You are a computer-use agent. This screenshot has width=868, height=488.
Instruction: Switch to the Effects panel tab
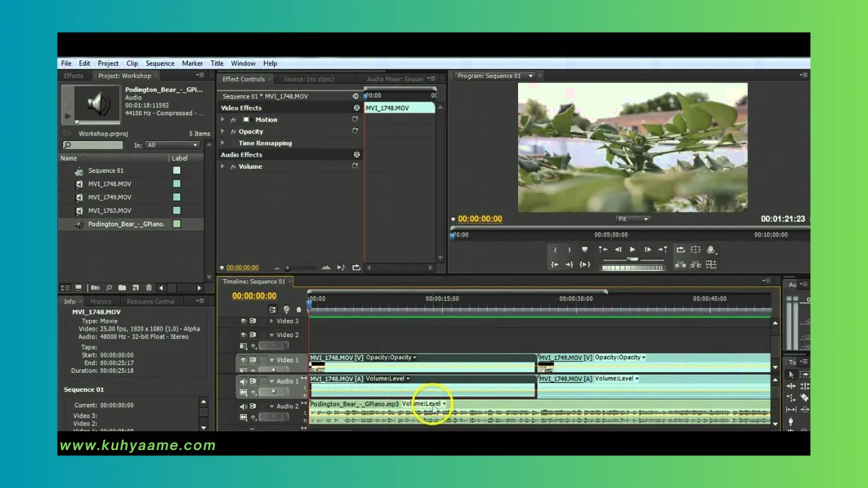point(73,76)
